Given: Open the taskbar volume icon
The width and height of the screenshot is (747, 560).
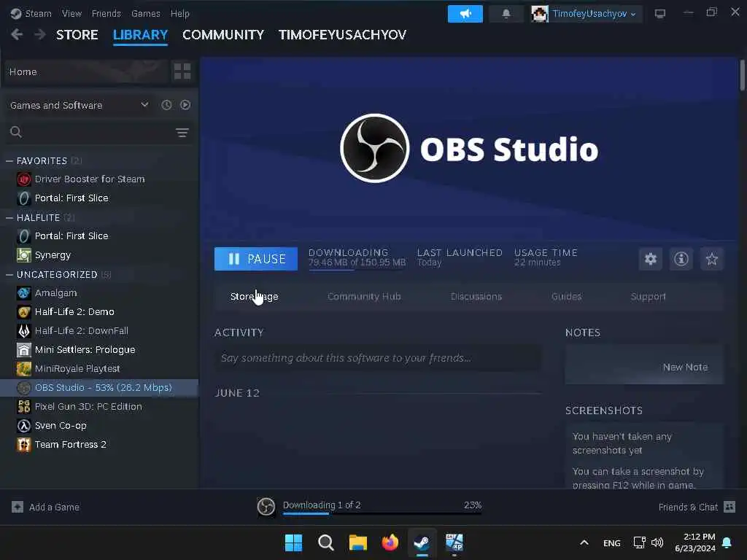Looking at the screenshot, I should point(657,542).
